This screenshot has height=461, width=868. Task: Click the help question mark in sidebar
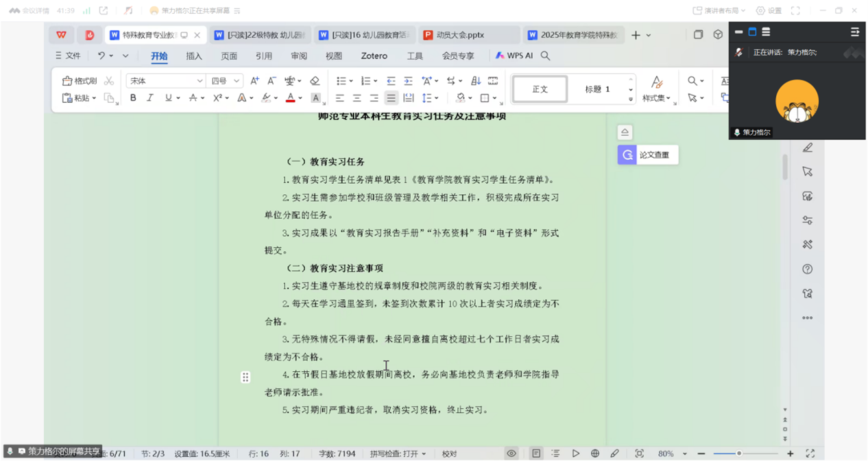(x=807, y=270)
